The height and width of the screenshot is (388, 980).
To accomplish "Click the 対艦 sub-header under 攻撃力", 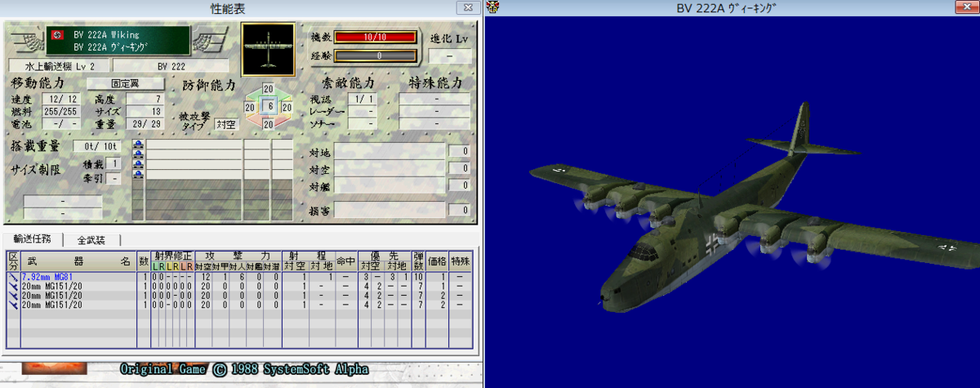I will click(256, 267).
